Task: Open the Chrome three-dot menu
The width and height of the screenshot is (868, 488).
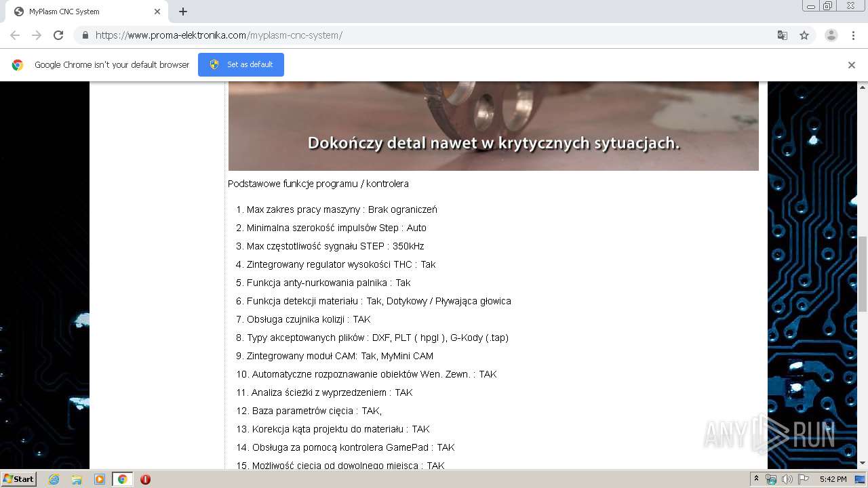Action: (x=854, y=35)
